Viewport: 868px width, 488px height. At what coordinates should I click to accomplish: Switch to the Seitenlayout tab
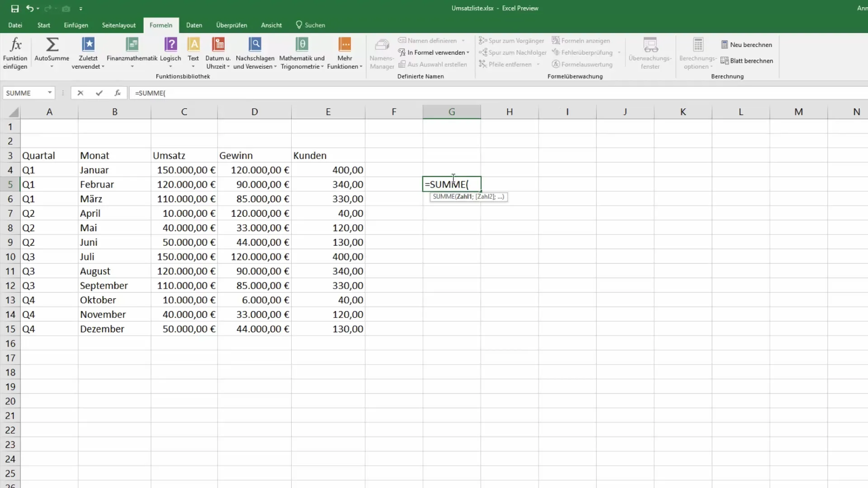coord(119,25)
